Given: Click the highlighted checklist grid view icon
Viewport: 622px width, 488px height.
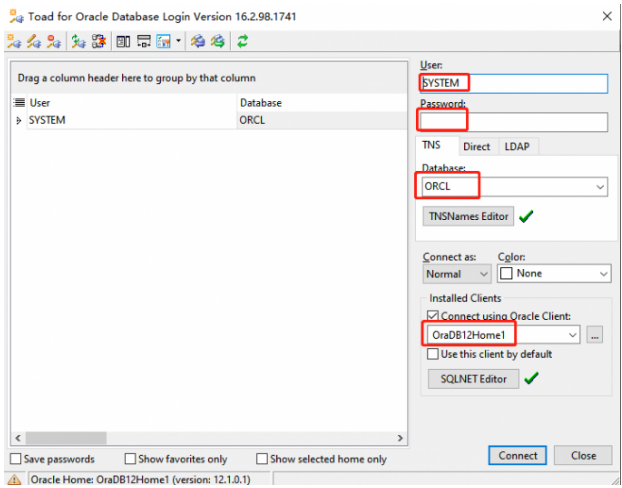Looking at the screenshot, I should [x=163, y=41].
